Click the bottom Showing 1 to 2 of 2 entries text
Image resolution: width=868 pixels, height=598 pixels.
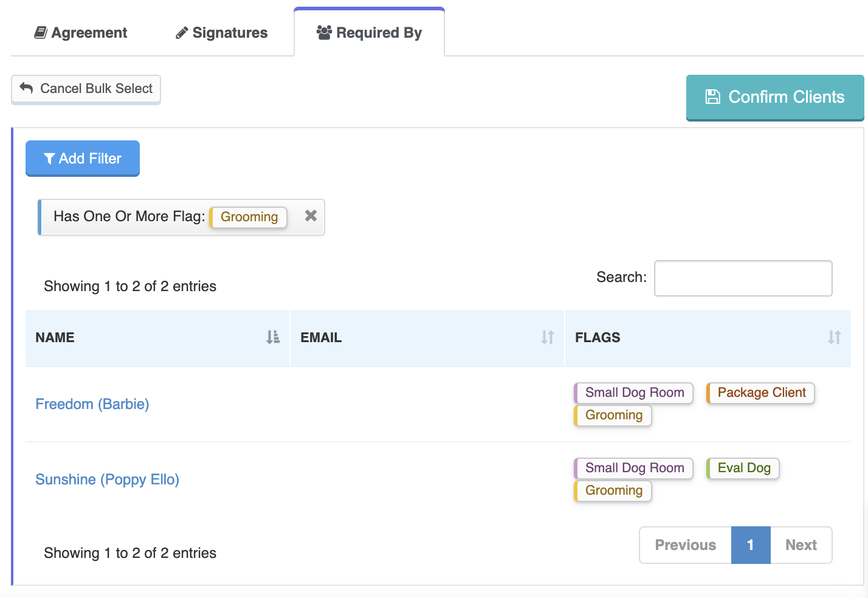[130, 553]
